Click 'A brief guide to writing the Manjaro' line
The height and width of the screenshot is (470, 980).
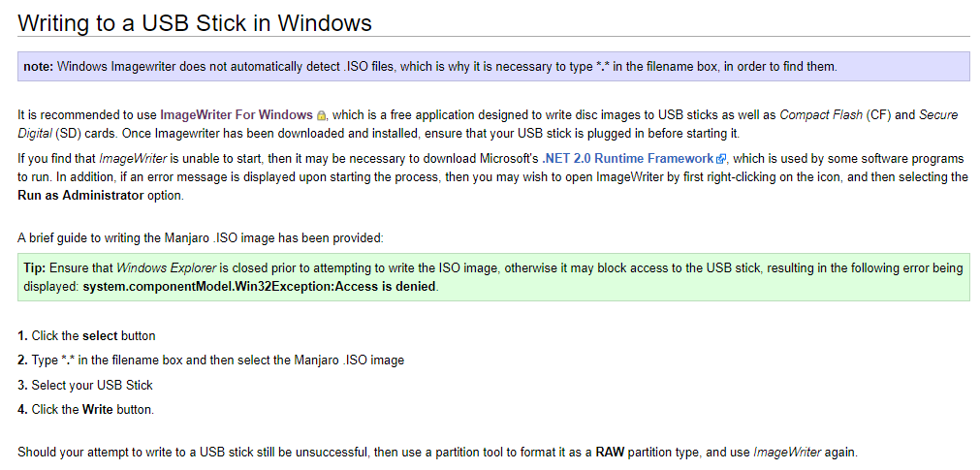click(x=200, y=237)
